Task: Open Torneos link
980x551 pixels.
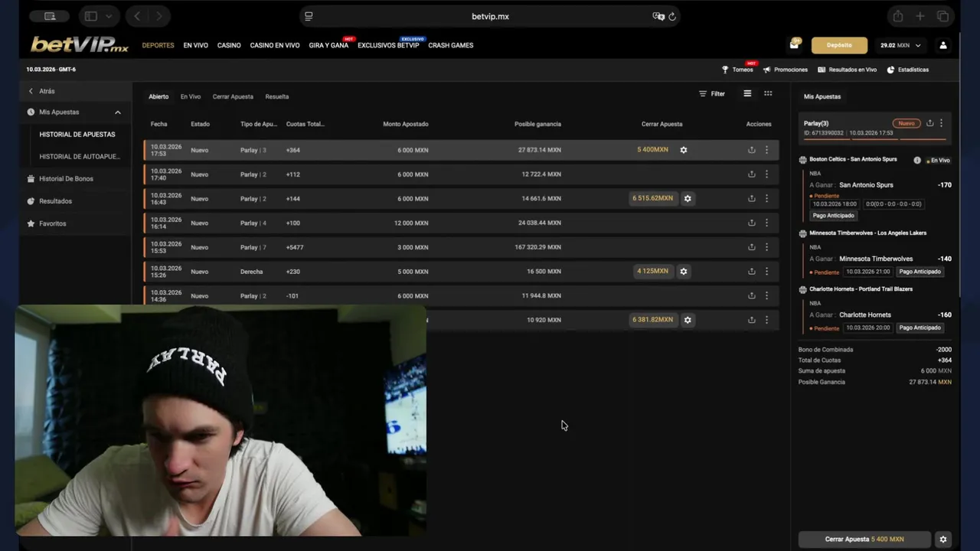Action: click(737, 70)
